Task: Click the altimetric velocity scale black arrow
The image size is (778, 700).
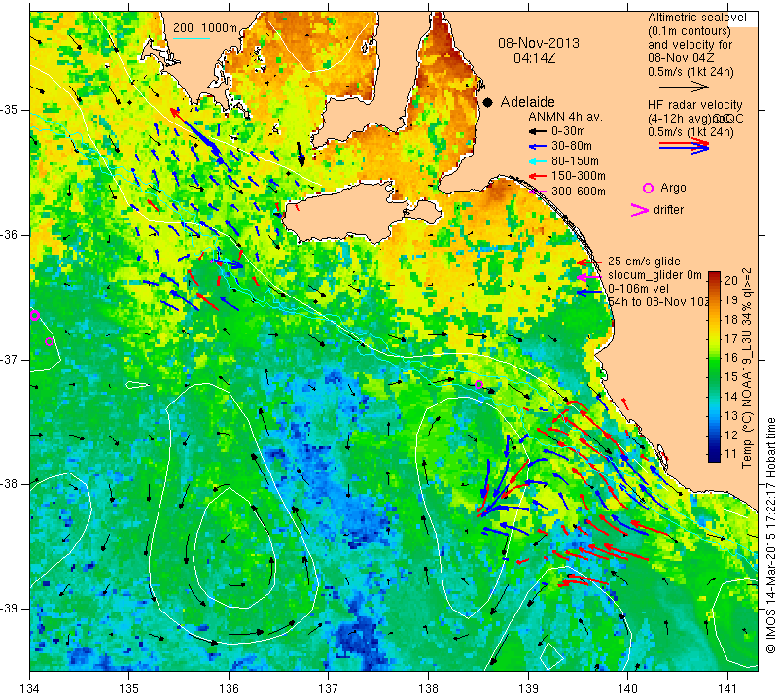Action: pos(685,87)
